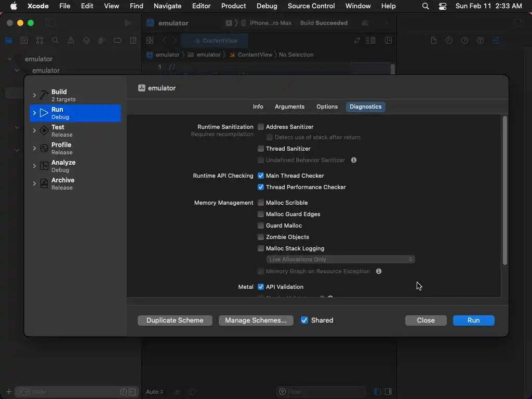Open the File inspector icon
This screenshot has height=399, width=532.
click(434, 41)
